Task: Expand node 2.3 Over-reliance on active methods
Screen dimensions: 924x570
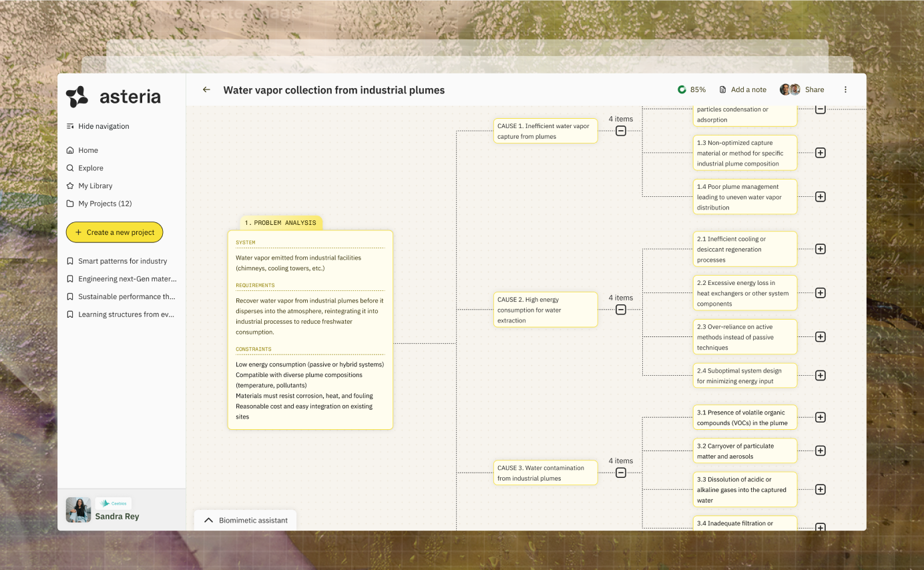Action: click(x=821, y=337)
